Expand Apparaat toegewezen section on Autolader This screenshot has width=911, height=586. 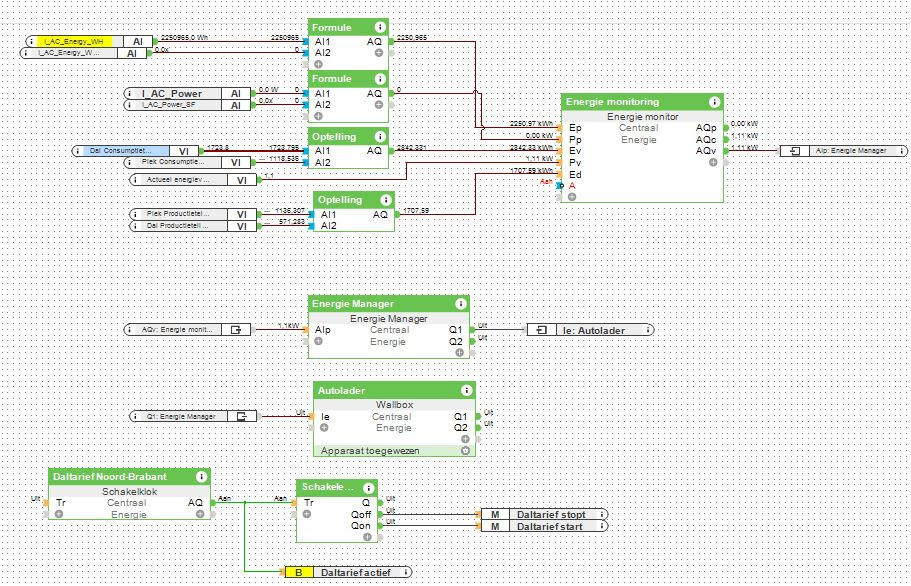465,451
